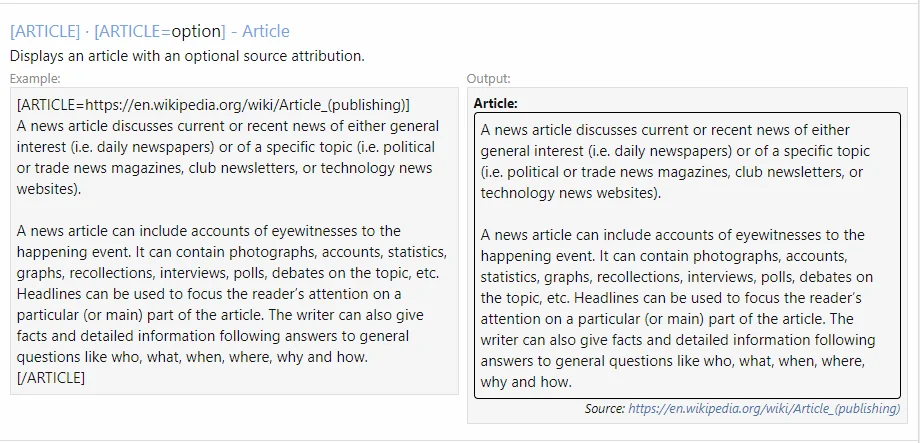Click the 'Example:' label
Screen dimensions: 920x443
click(35, 78)
